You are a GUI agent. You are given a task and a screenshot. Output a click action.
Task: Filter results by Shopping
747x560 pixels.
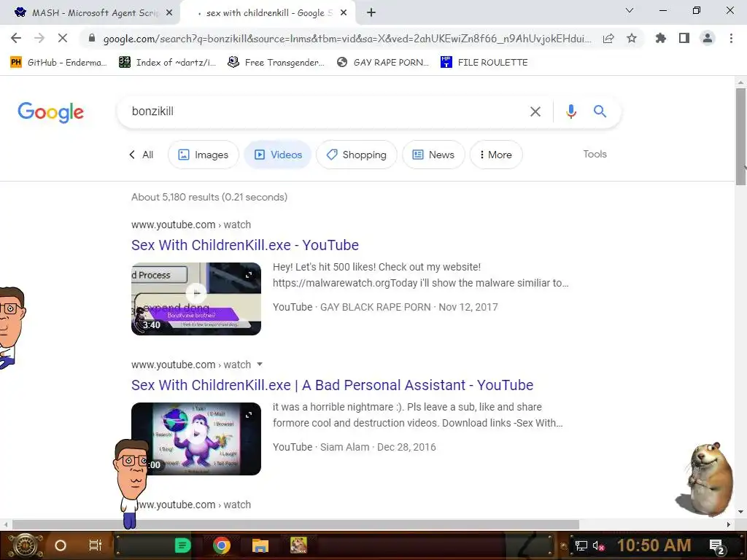[356, 155]
